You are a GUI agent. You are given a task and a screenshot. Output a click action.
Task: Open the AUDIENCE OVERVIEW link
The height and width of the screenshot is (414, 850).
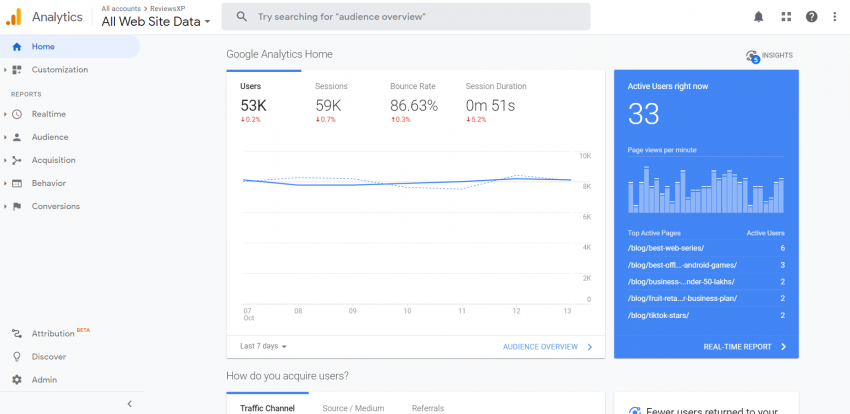[x=540, y=347]
